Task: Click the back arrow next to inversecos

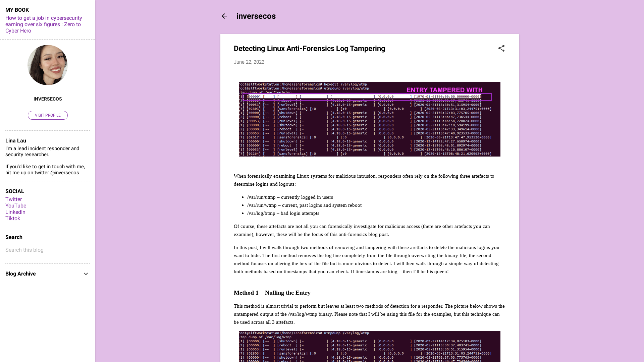Action: tap(224, 16)
